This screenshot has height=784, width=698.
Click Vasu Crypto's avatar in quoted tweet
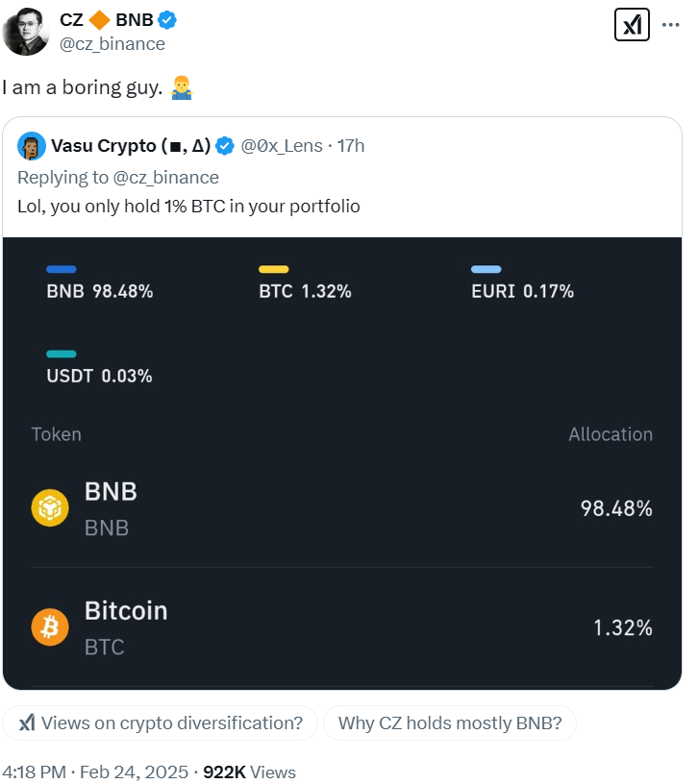tap(32, 146)
